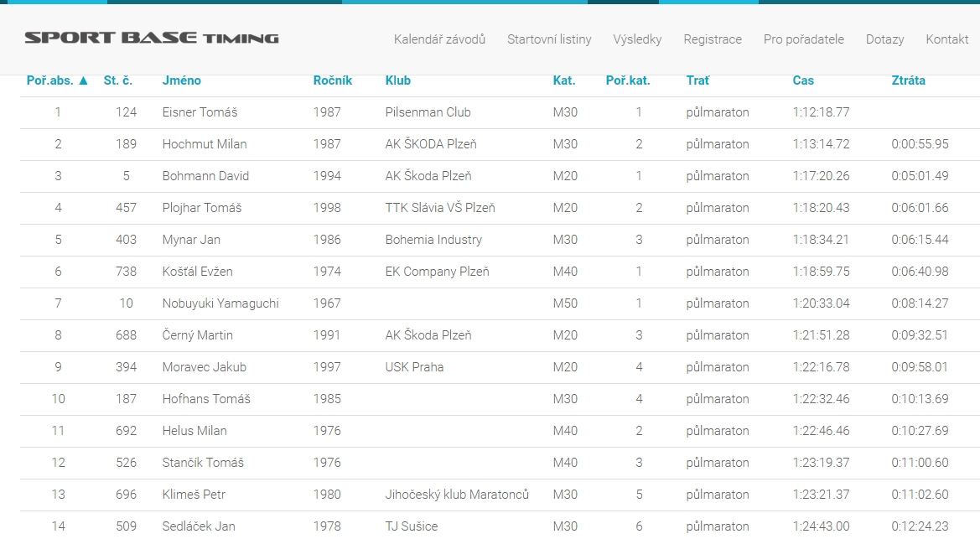This screenshot has width=980, height=539.
Task: Click start number 692
Action: click(x=127, y=432)
